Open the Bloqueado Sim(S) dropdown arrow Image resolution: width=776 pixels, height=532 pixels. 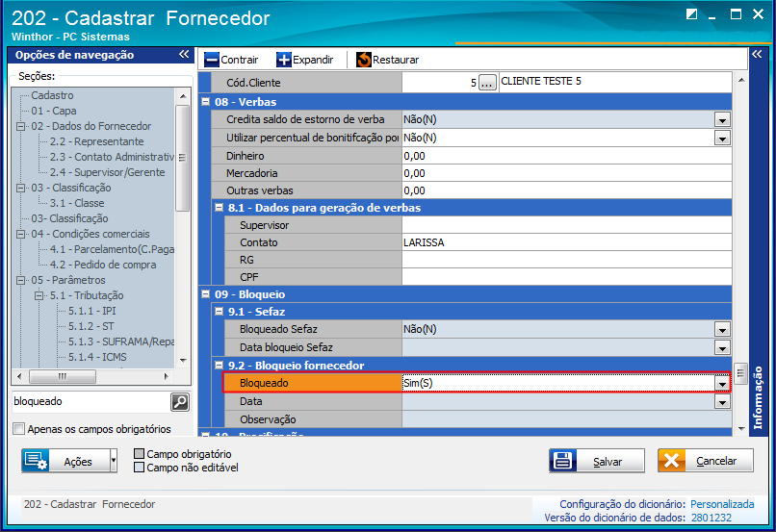pyautogui.click(x=722, y=383)
